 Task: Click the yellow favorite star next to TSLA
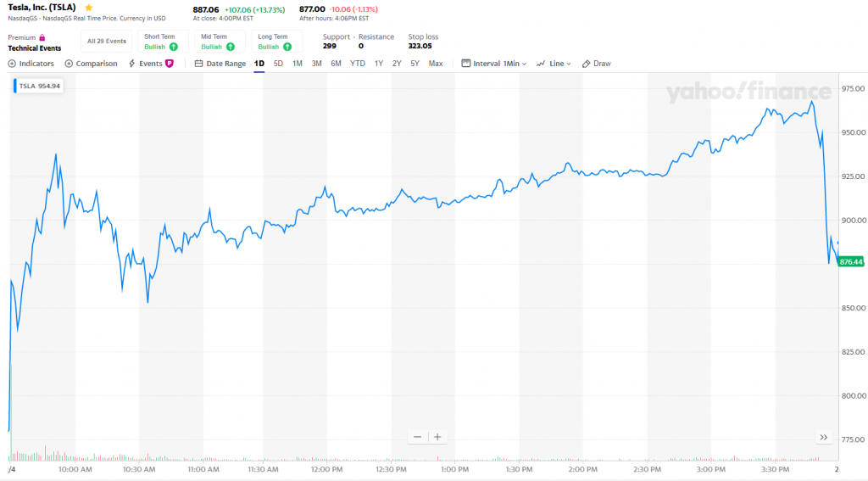click(88, 8)
